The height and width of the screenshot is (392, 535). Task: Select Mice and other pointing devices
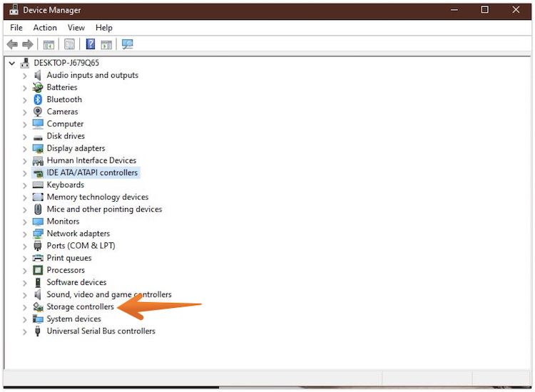(104, 210)
